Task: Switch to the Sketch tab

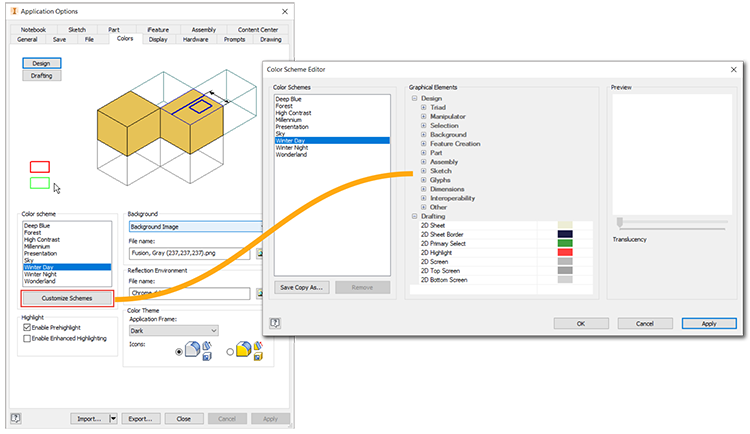Action: 77,30
